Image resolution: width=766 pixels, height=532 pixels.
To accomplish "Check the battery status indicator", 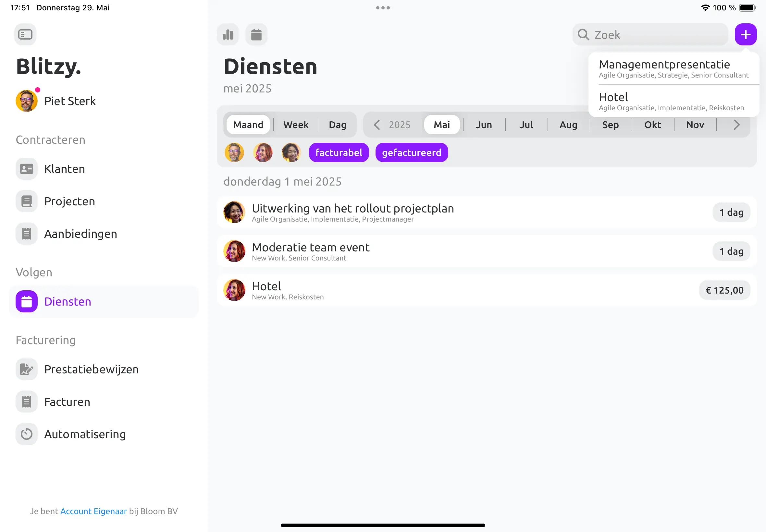I will (747, 8).
